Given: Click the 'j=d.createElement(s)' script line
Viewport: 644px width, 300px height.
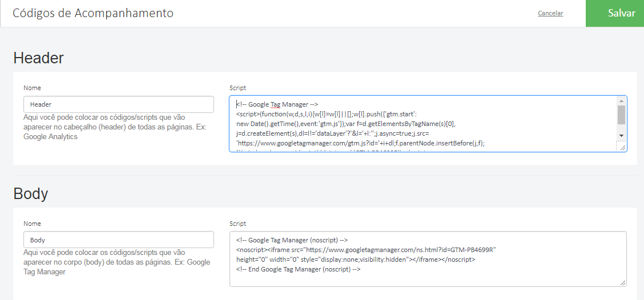Looking at the screenshot, I should click(x=333, y=133).
